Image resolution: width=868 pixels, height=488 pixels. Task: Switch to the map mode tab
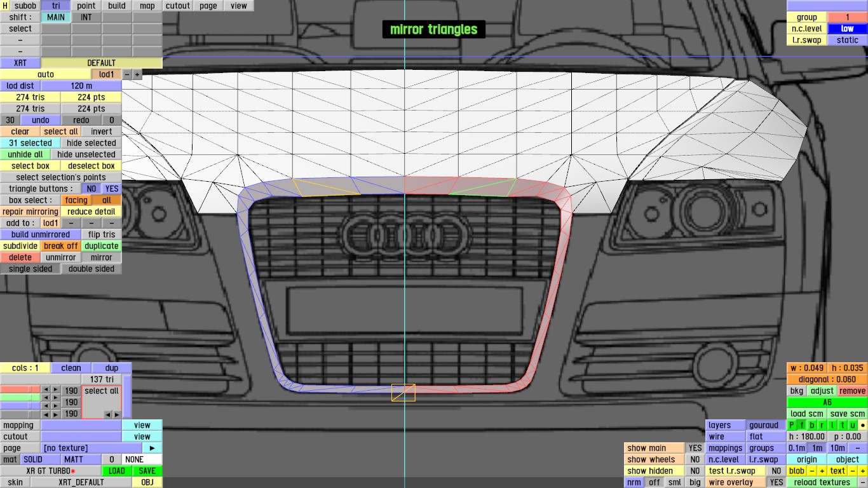pos(147,6)
